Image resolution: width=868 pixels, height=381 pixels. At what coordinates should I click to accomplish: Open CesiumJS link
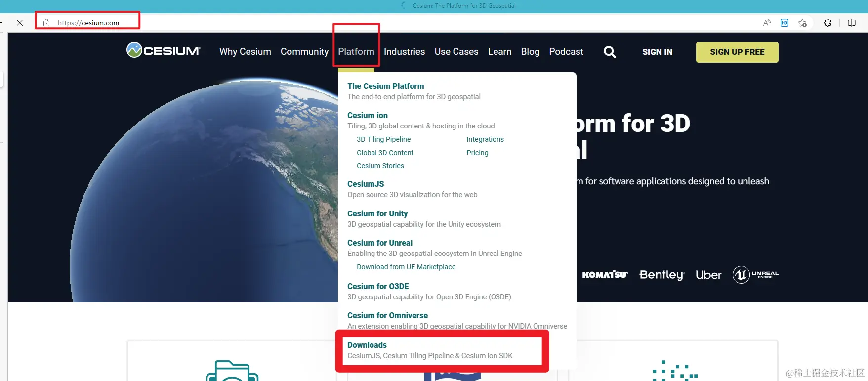click(366, 184)
